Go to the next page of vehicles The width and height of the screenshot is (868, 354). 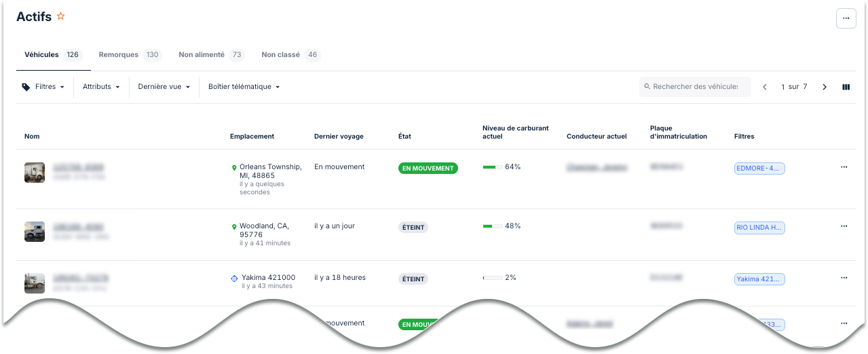pos(825,87)
